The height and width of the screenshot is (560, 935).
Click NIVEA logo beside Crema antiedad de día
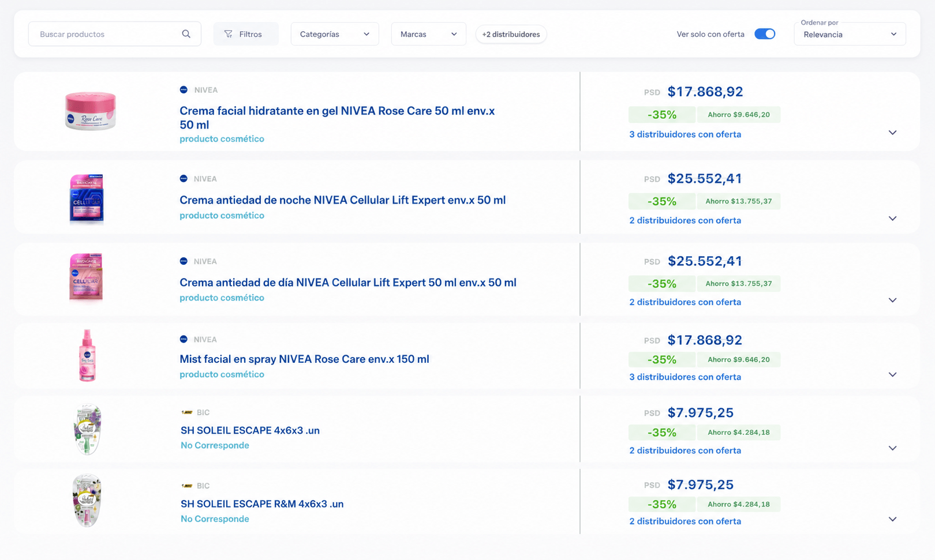184,261
